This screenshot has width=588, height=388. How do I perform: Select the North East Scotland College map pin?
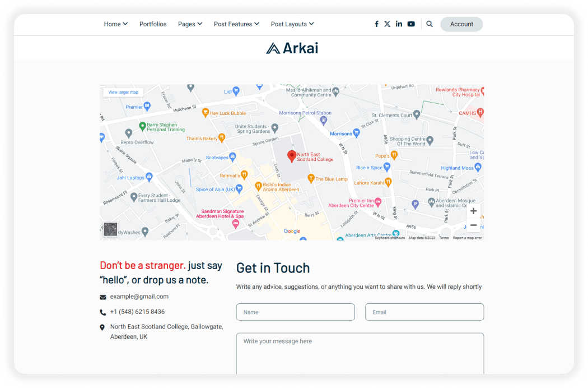click(291, 156)
